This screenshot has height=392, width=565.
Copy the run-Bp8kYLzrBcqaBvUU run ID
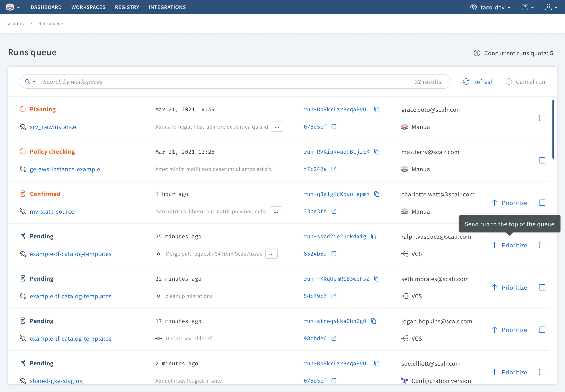[x=377, y=109]
